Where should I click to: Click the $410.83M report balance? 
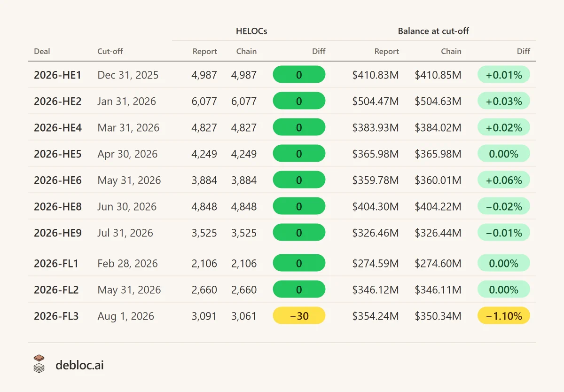(376, 75)
